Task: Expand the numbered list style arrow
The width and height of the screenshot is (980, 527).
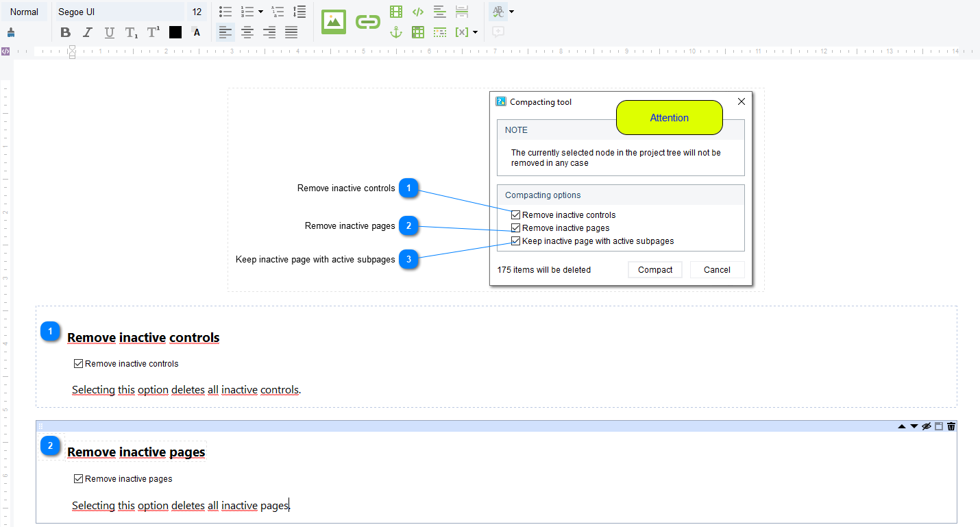Action: (x=260, y=12)
